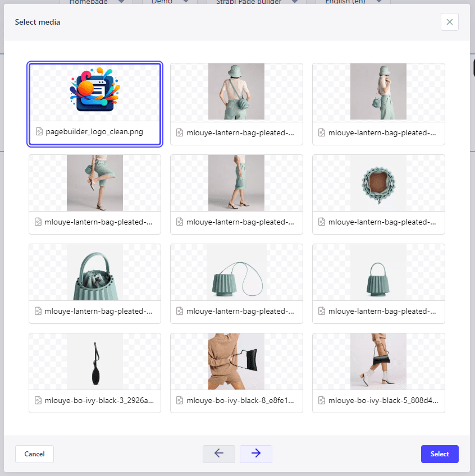The image size is (475, 476).
Task: Close the Select media dialog
Action: point(450,22)
